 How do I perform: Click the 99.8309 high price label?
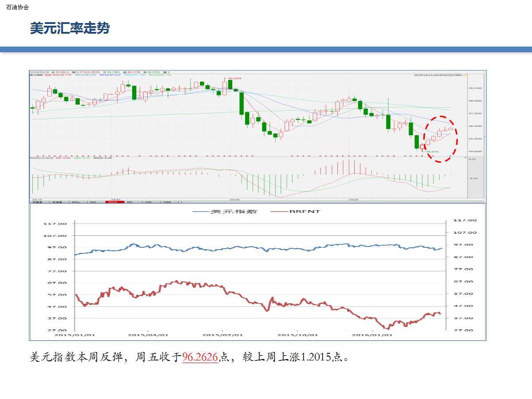(234, 78)
